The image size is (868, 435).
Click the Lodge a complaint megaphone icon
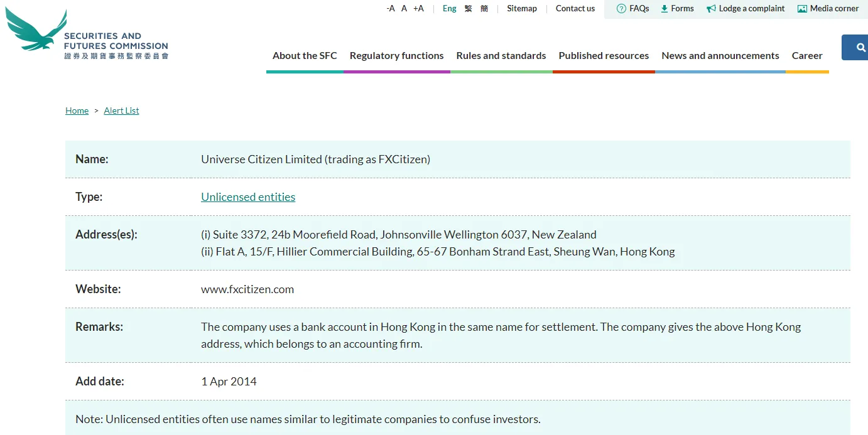click(x=711, y=9)
